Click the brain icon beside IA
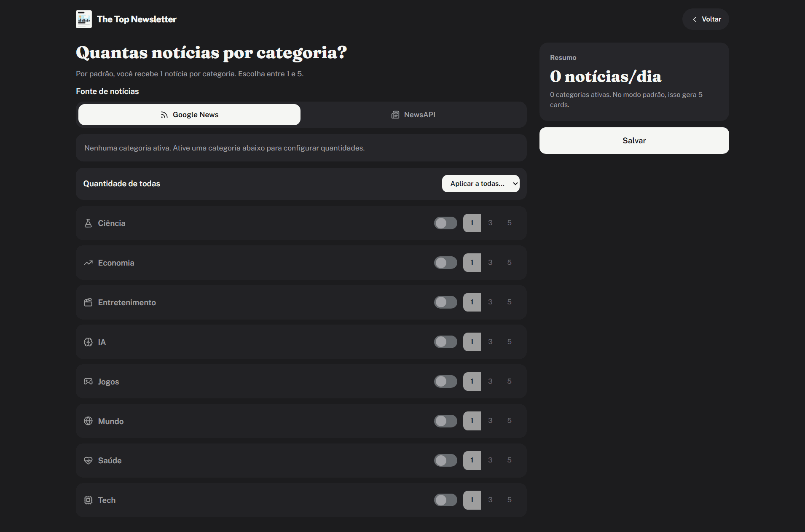 [88, 342]
